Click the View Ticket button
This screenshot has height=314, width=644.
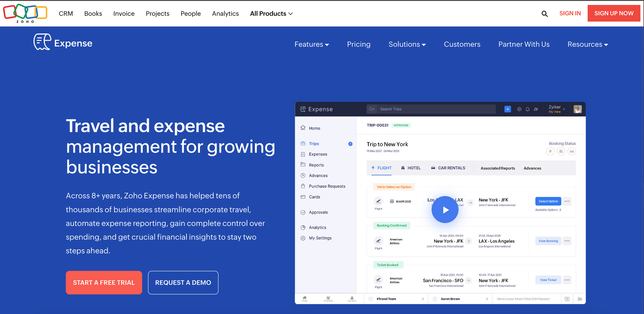pos(548,280)
